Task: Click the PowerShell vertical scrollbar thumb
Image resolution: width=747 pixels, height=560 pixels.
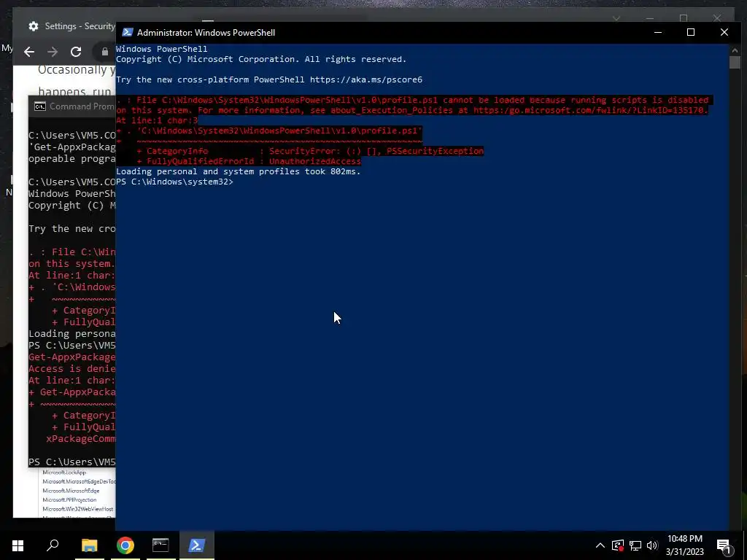Action: [734, 63]
